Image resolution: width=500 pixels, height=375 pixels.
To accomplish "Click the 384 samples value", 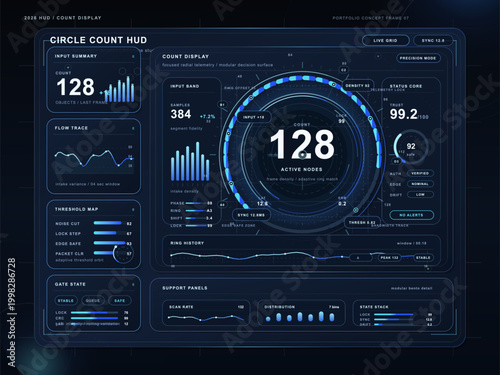I will coord(181,114).
